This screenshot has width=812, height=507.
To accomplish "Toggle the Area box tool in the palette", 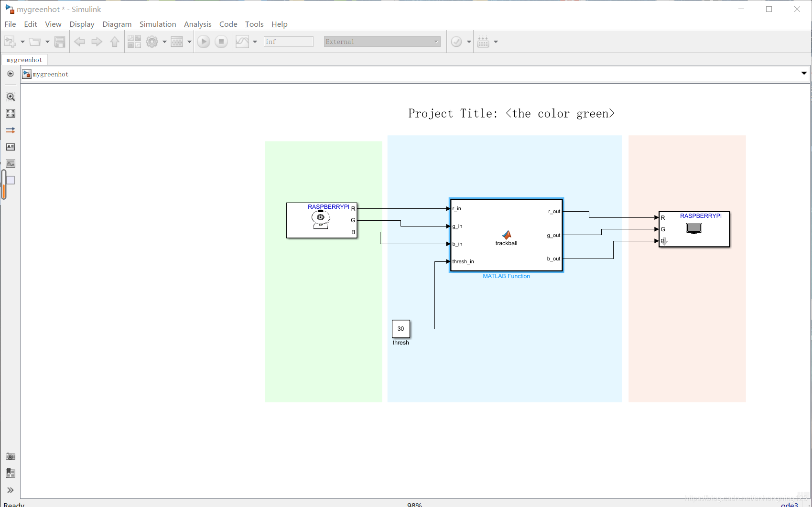I will click(x=11, y=180).
